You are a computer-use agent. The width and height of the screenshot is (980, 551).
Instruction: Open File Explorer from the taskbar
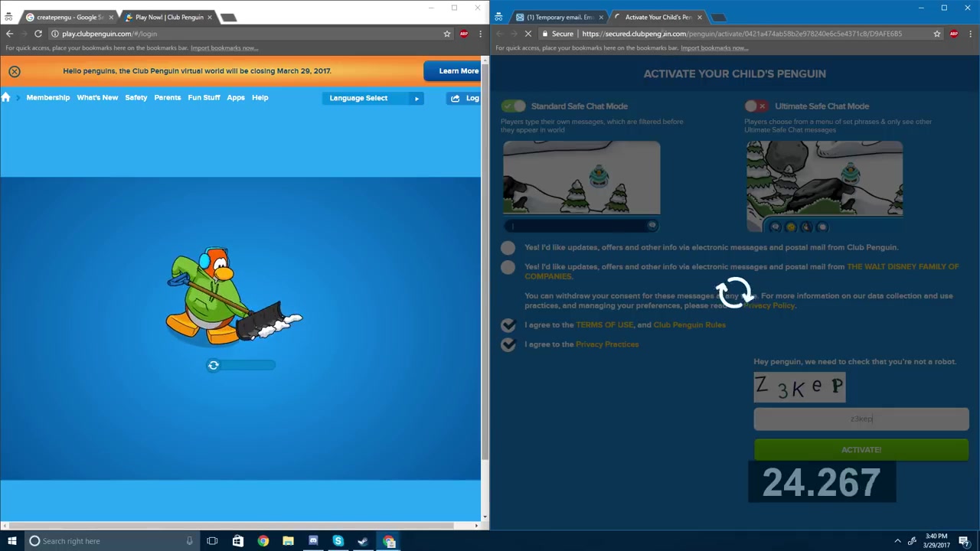[288, 541]
